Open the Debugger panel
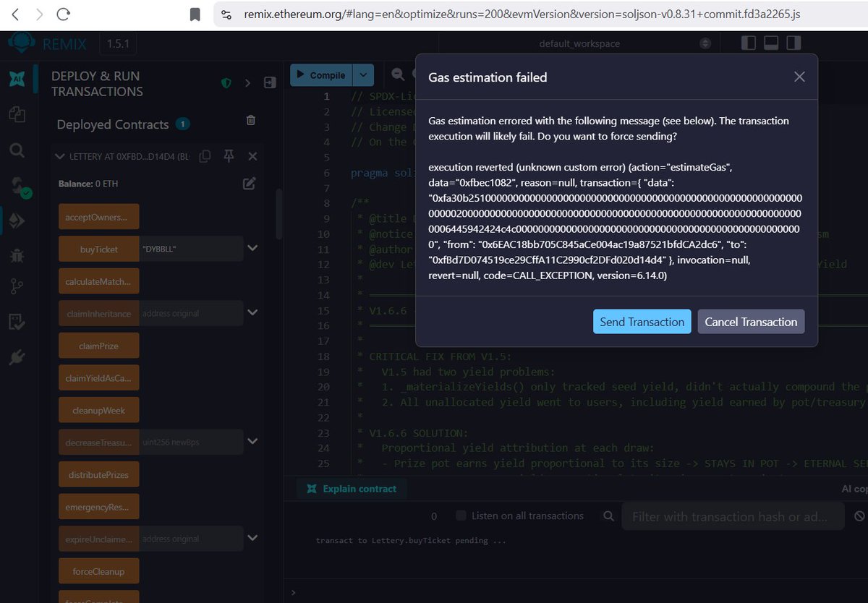868x603 pixels. pos(16,254)
